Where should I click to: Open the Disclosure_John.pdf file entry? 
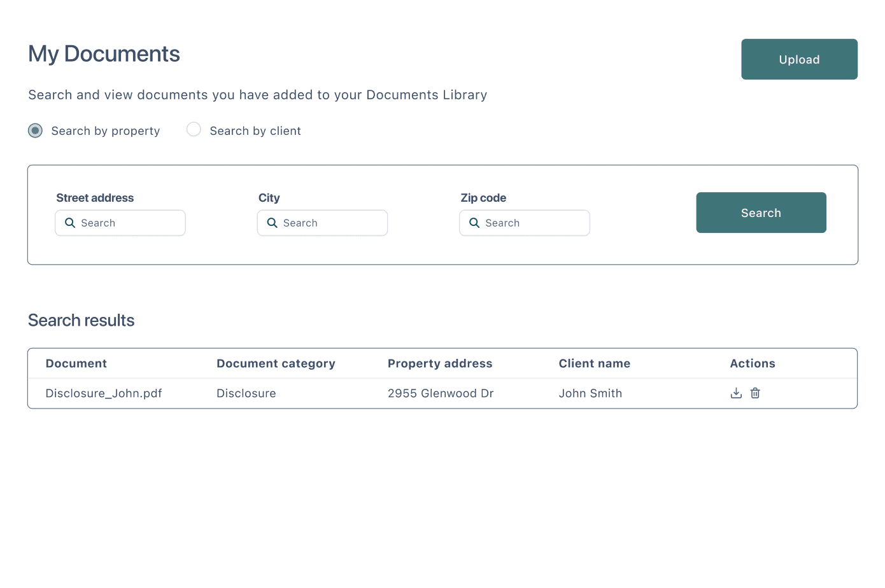[x=104, y=393]
